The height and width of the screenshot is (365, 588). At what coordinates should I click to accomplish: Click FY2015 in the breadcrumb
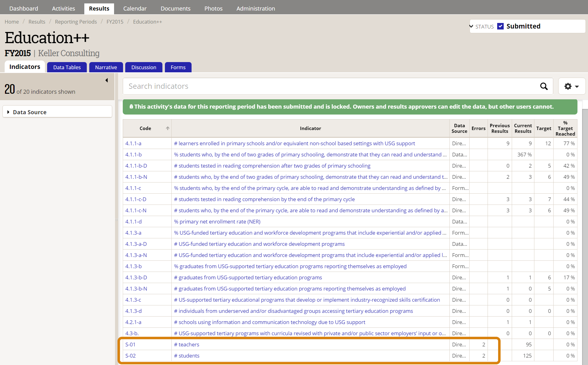(x=115, y=22)
